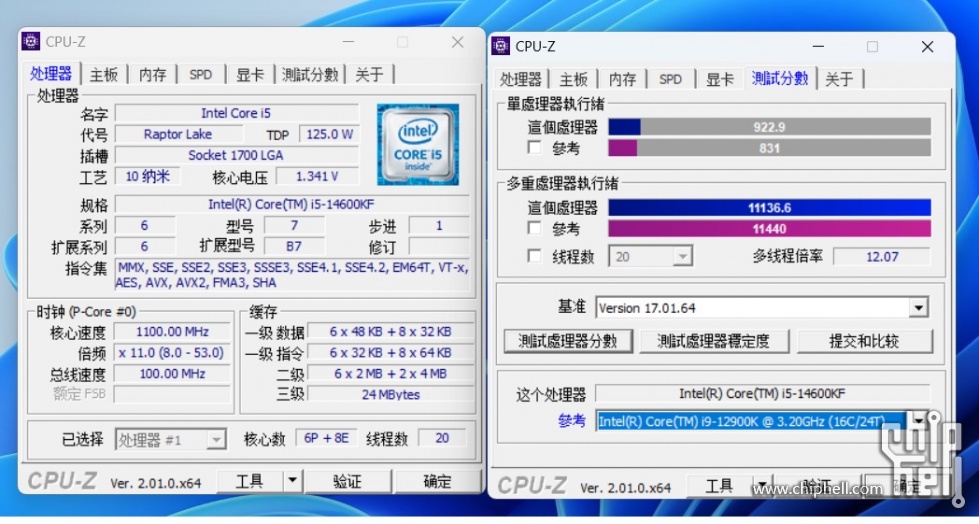Click multi-thread score bar 11136.6
Screen dimensions: 979x524
pos(769,207)
